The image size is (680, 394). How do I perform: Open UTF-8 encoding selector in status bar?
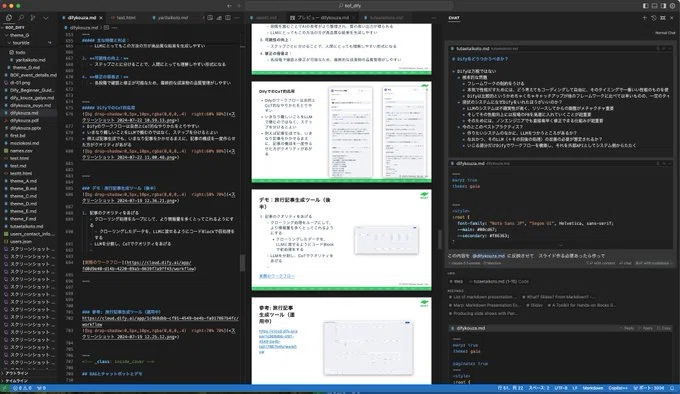point(560,388)
